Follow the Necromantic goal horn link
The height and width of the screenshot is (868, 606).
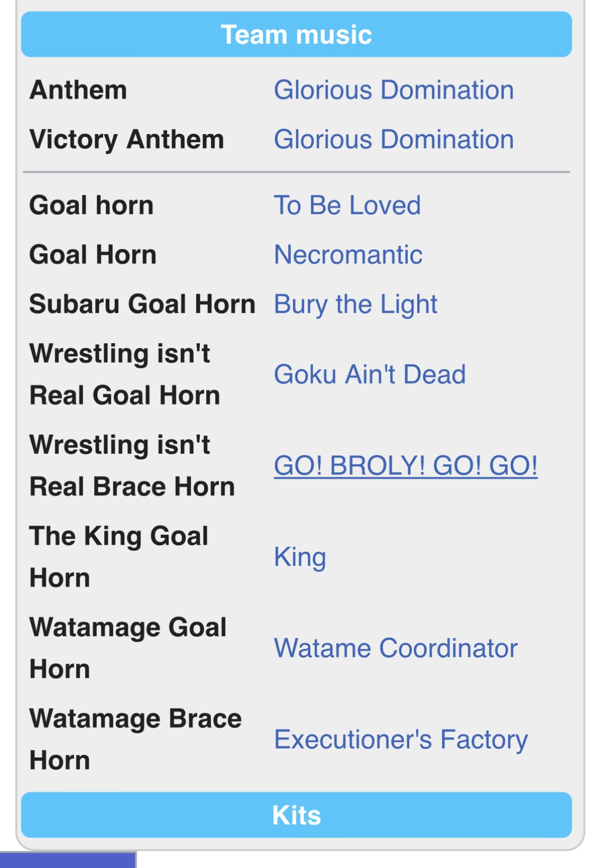click(x=348, y=255)
